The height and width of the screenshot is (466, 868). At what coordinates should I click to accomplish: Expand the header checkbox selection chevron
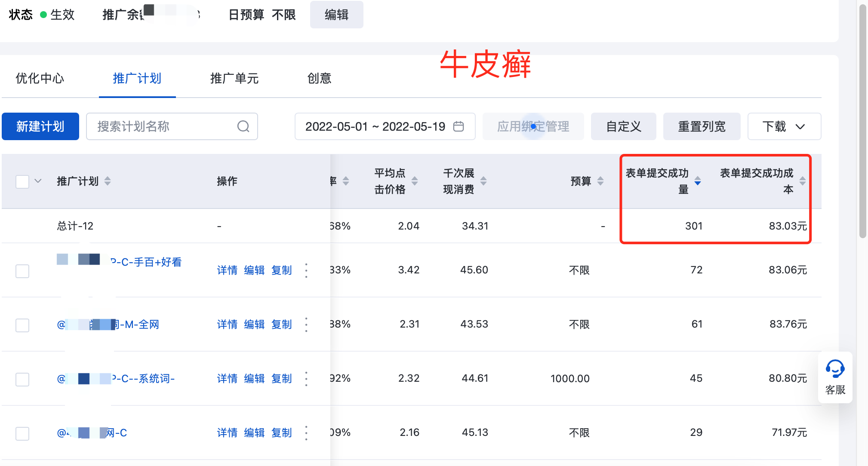point(38,181)
